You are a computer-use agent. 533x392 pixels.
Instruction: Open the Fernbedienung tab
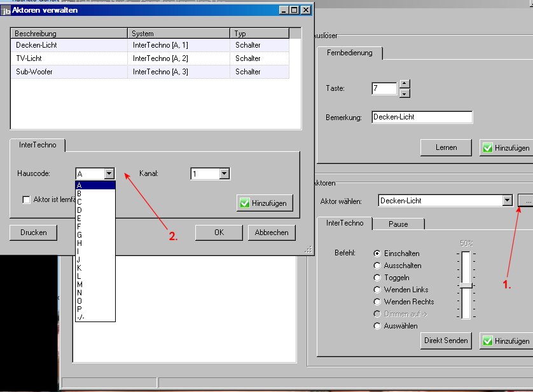point(349,53)
